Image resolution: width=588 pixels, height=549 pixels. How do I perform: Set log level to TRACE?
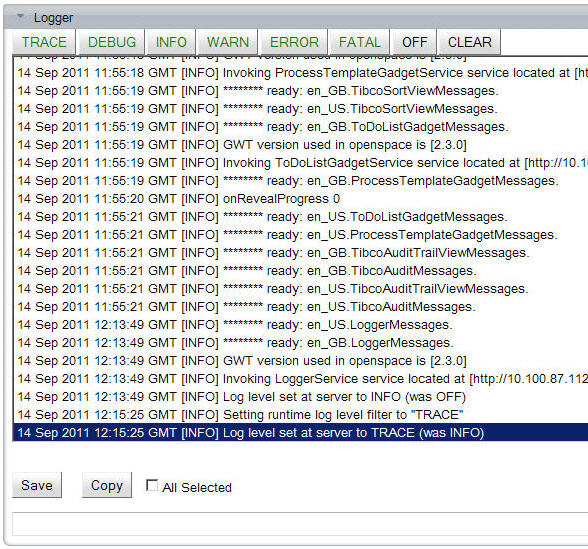[44, 42]
